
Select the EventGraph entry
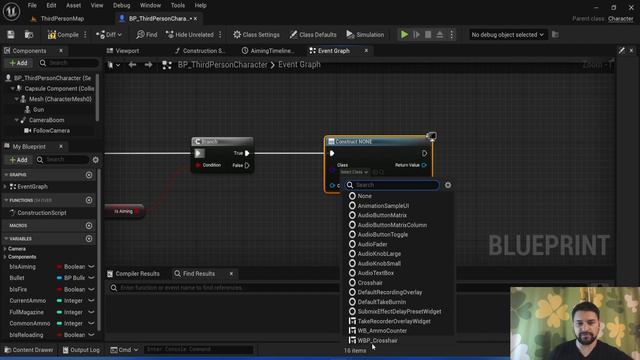pyautogui.click(x=32, y=187)
